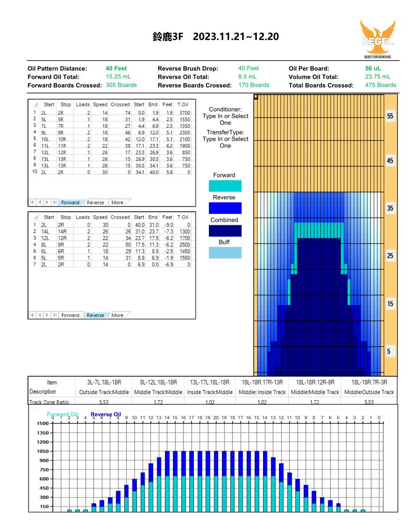Click 'T.Oil' header in forward table
The height and width of the screenshot is (532, 411).
pyautogui.click(x=183, y=104)
